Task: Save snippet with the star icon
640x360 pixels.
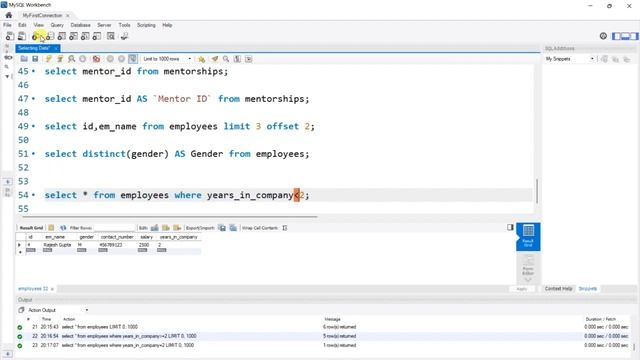Action: point(201,59)
